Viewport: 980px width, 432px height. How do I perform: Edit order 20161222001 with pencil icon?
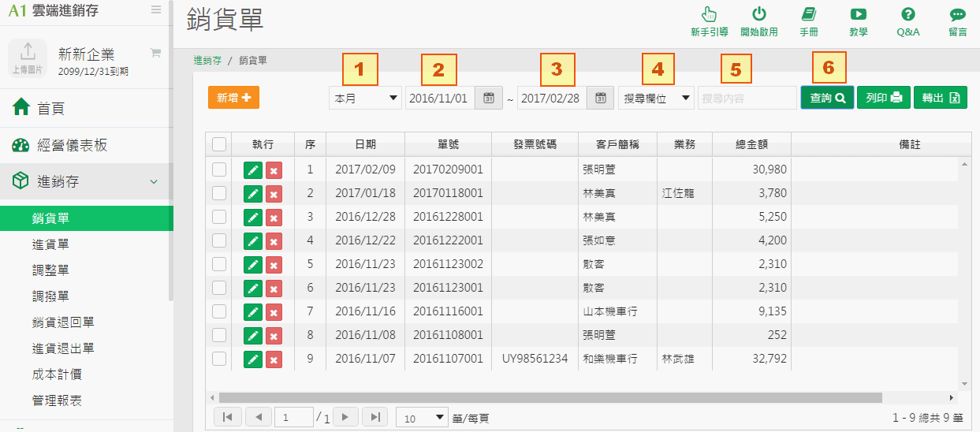click(x=252, y=240)
